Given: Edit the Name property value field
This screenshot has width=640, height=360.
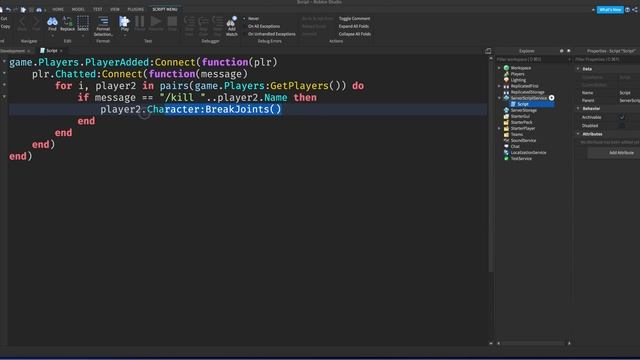Looking at the screenshot, I should point(629,93).
